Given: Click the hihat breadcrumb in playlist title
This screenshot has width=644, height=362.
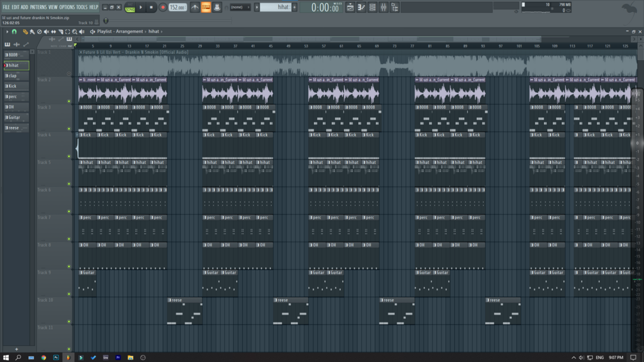Looking at the screenshot, I should (x=154, y=31).
